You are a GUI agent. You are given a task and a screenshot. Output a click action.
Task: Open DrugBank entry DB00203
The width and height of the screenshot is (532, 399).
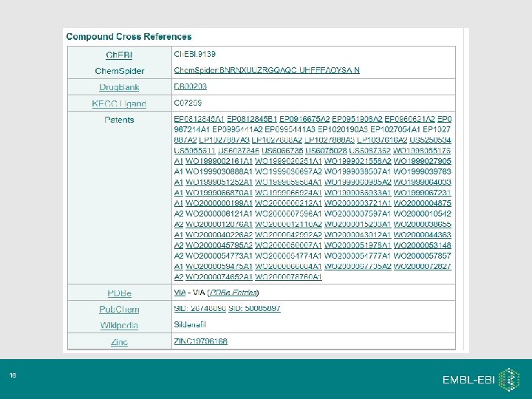[191, 86]
